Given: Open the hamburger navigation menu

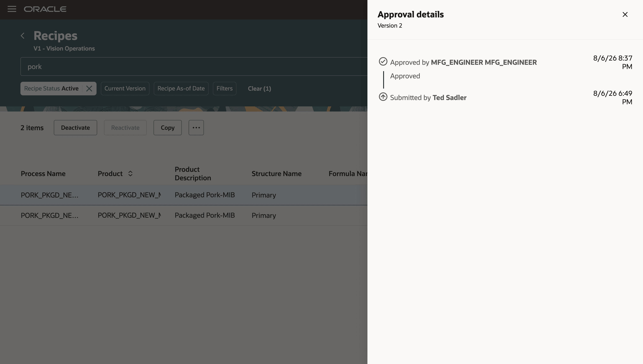Looking at the screenshot, I should tap(12, 9).
